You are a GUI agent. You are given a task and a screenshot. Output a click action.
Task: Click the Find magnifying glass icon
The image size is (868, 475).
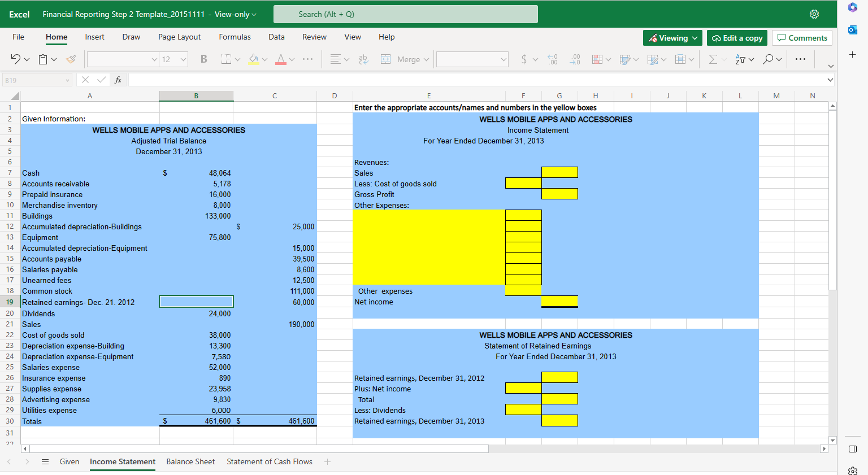pos(768,59)
